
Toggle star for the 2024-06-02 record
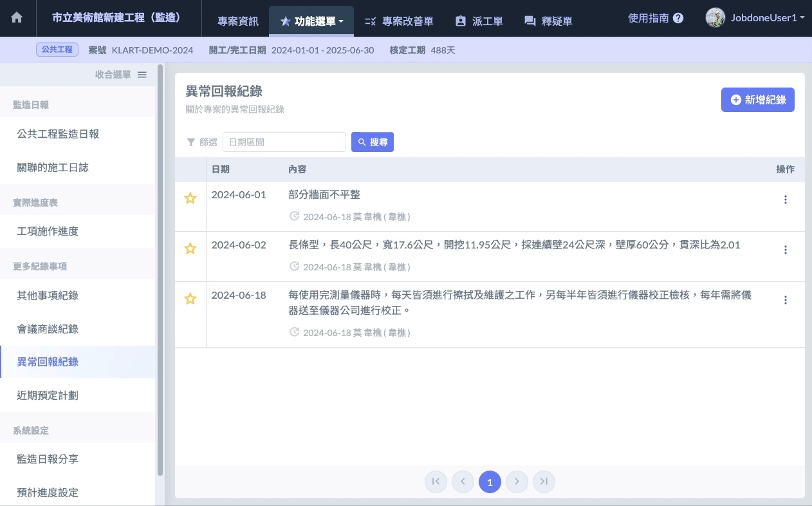[190, 248]
